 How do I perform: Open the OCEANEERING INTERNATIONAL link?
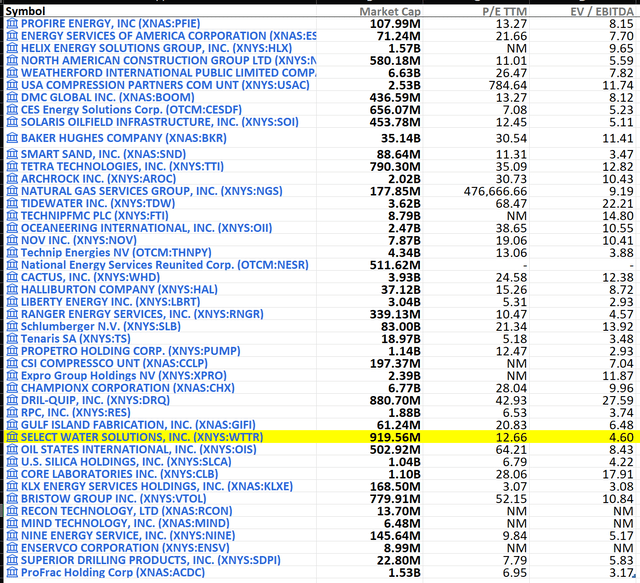(147, 228)
